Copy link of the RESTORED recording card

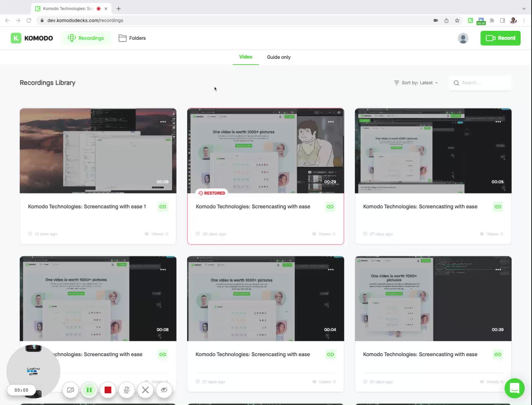[x=330, y=207]
